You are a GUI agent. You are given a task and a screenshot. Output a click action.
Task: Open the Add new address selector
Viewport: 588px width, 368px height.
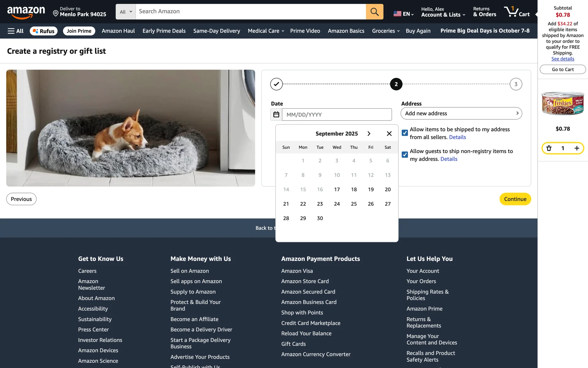tap(461, 113)
